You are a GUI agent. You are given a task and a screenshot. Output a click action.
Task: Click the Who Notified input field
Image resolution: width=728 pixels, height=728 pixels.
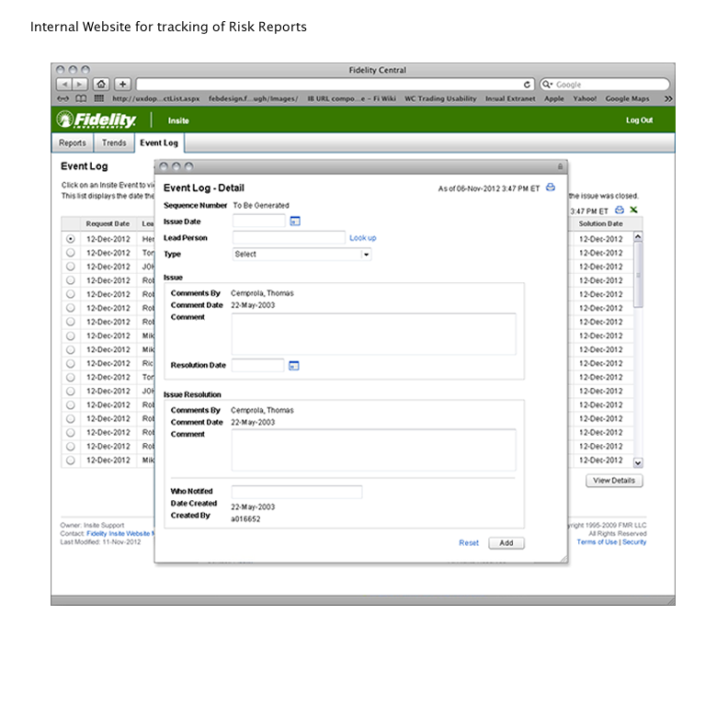(x=296, y=492)
